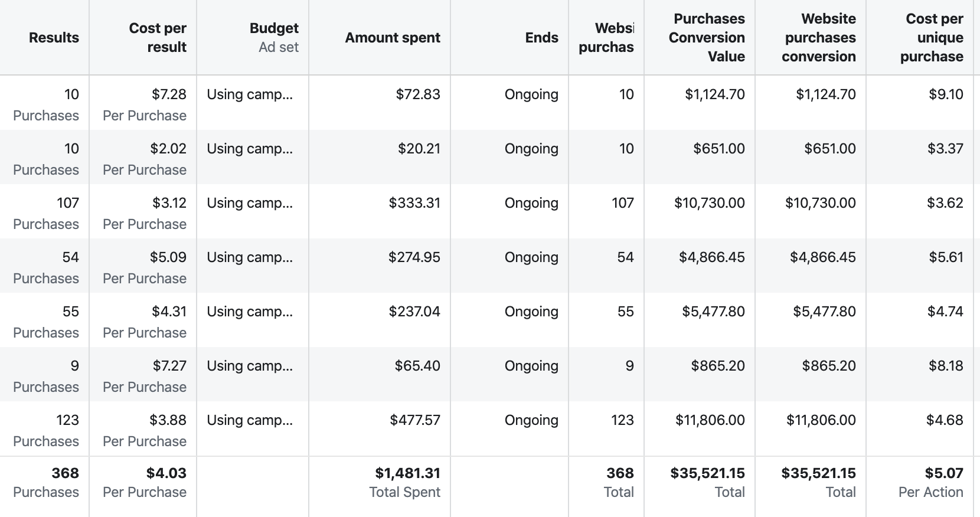Click the truncated Website purchases column header

point(606,38)
